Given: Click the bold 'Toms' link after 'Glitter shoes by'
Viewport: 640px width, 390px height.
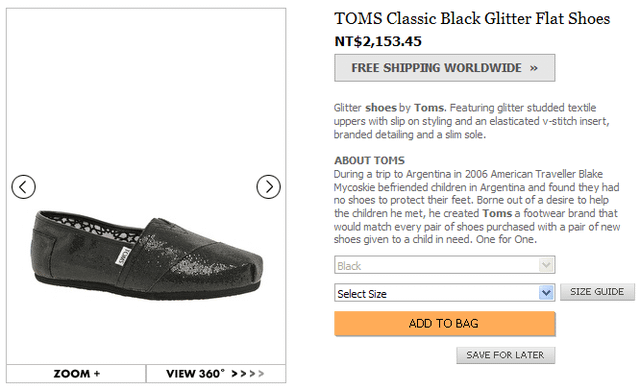Looking at the screenshot, I should point(429,108).
